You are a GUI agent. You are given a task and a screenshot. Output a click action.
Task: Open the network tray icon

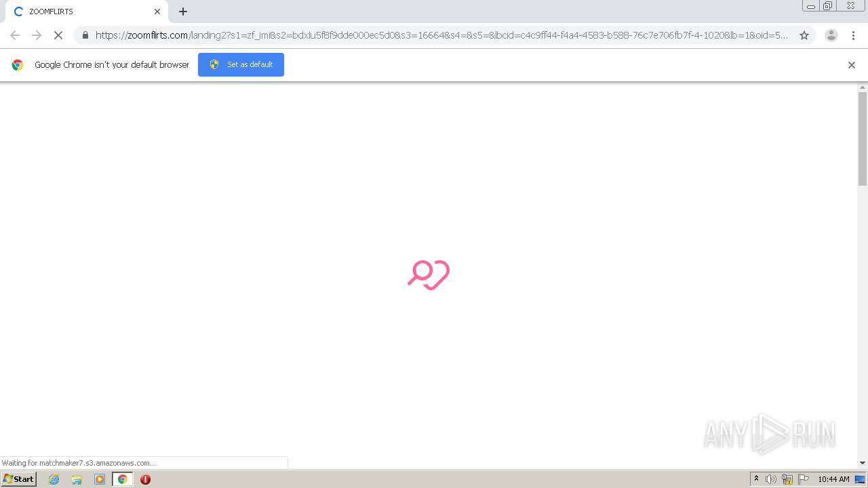(x=787, y=479)
